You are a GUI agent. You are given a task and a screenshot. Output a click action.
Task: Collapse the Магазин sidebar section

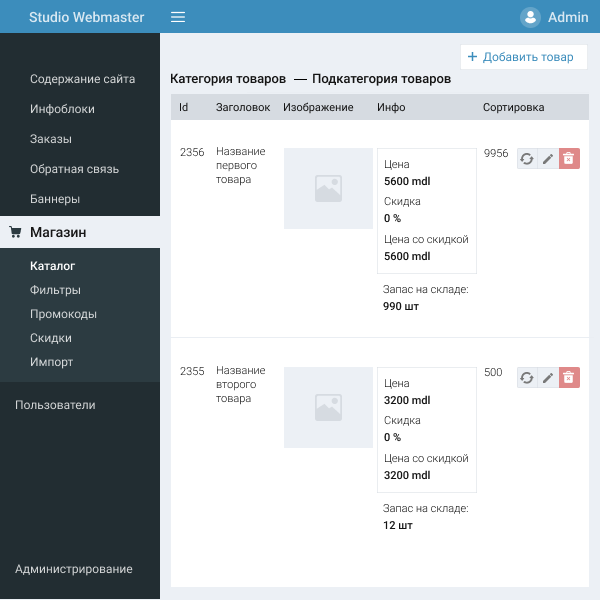pos(58,232)
